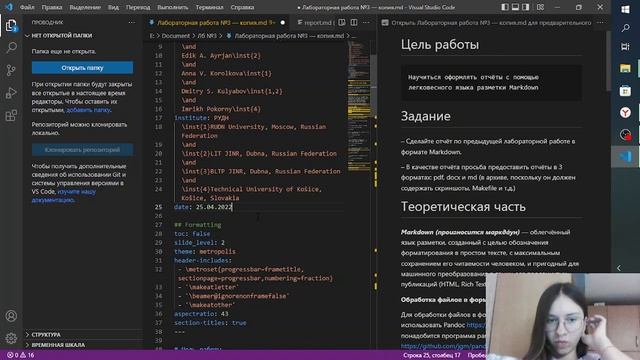Open Yandex browser from the taskbar
The height and width of the screenshot is (360, 640).
point(625,112)
